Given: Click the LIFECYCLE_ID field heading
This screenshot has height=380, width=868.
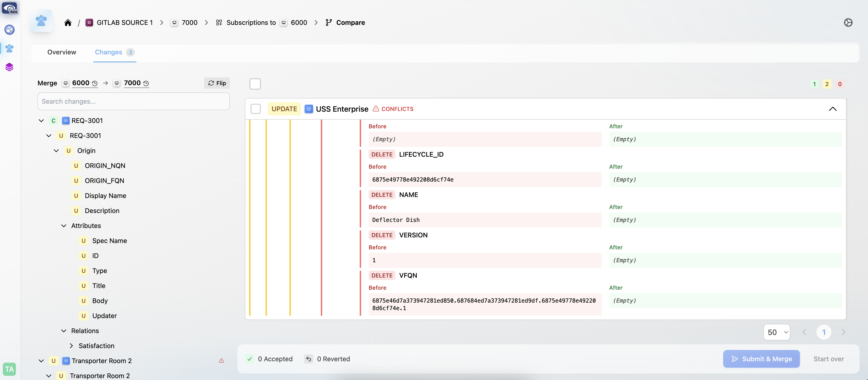Looking at the screenshot, I should point(421,155).
